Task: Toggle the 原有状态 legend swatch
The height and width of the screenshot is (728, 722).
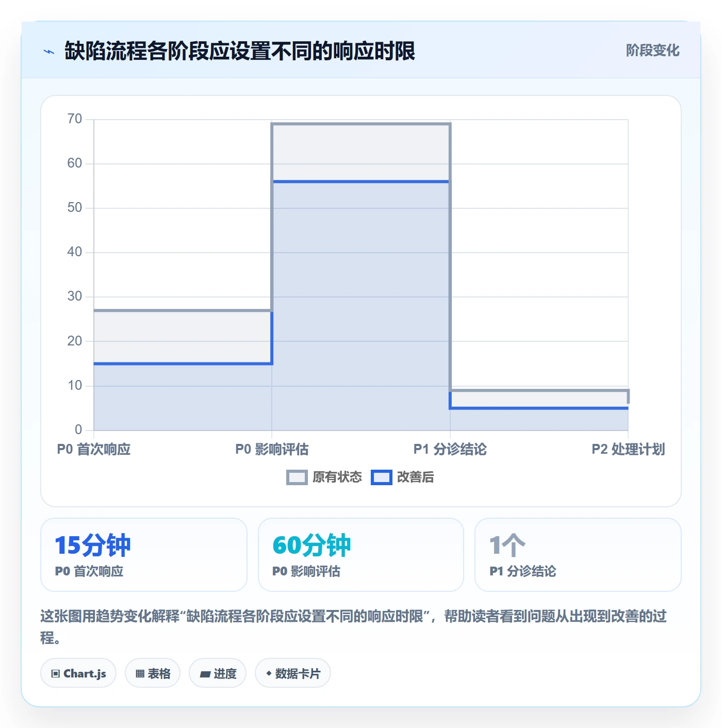Action: point(297,477)
